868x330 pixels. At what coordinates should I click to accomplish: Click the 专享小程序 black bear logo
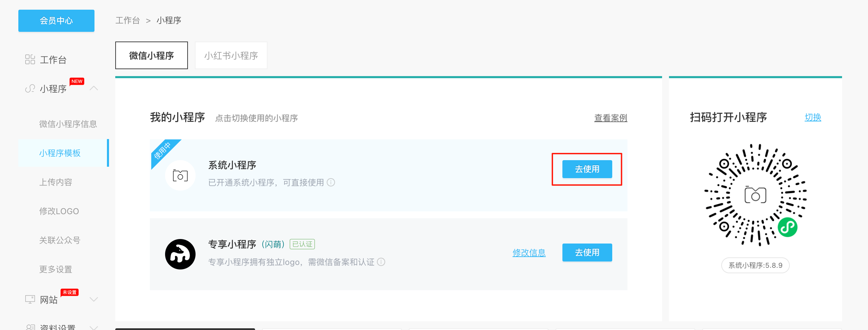(180, 254)
